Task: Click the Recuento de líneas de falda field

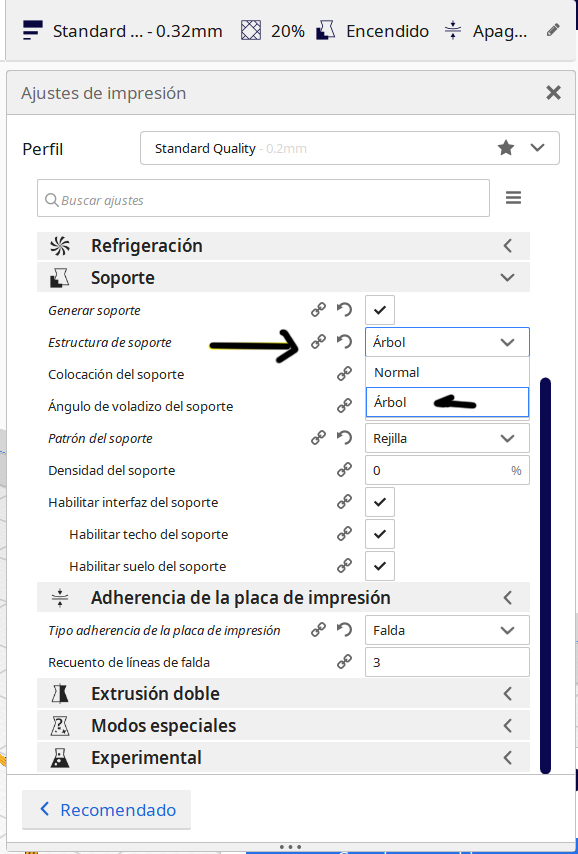Action: pyautogui.click(x=447, y=662)
